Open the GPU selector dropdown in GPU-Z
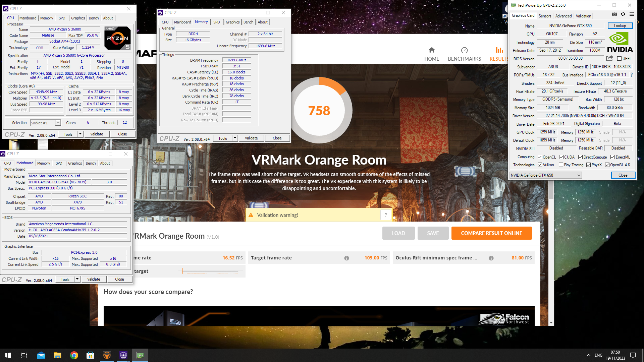The image size is (644, 362). click(545, 175)
